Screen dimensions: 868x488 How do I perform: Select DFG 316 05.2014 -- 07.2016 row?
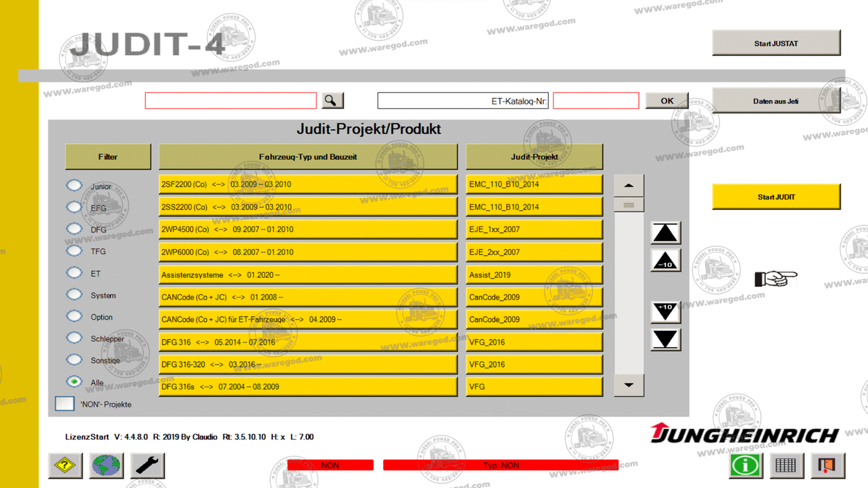click(308, 342)
